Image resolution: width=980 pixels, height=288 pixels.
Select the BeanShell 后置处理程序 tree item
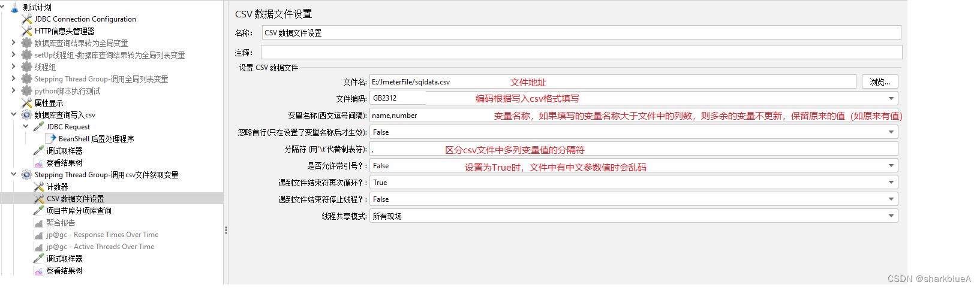coord(96,139)
